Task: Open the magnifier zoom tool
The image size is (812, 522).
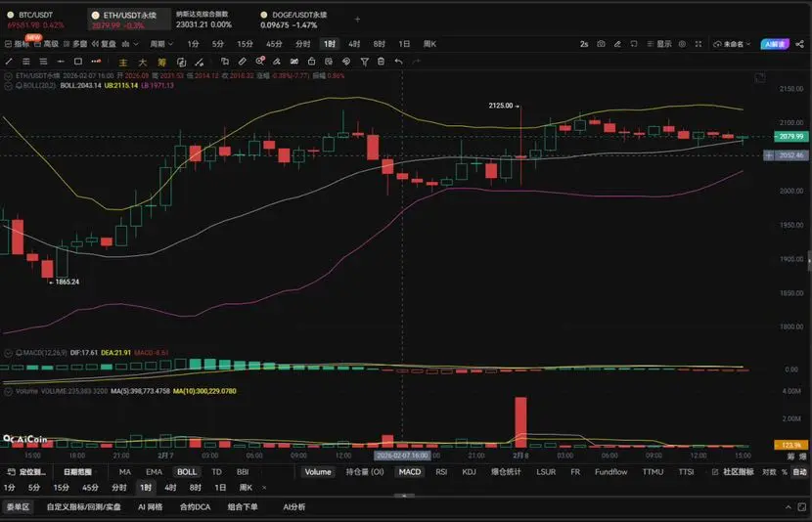Action: (x=260, y=61)
